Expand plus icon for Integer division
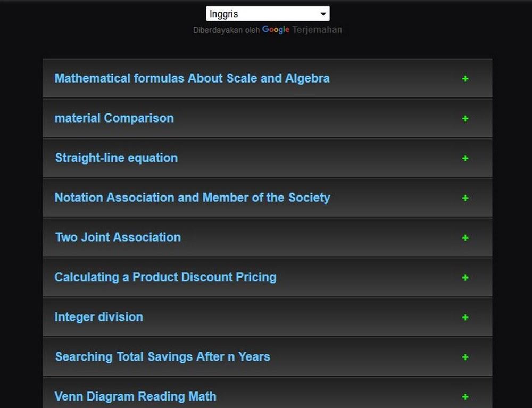532x408 pixels. (465, 317)
